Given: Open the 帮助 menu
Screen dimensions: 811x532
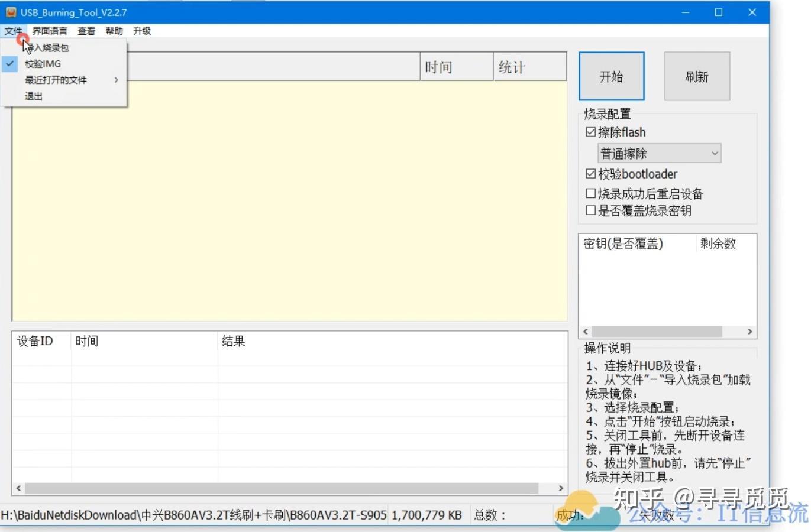Looking at the screenshot, I should (x=114, y=31).
